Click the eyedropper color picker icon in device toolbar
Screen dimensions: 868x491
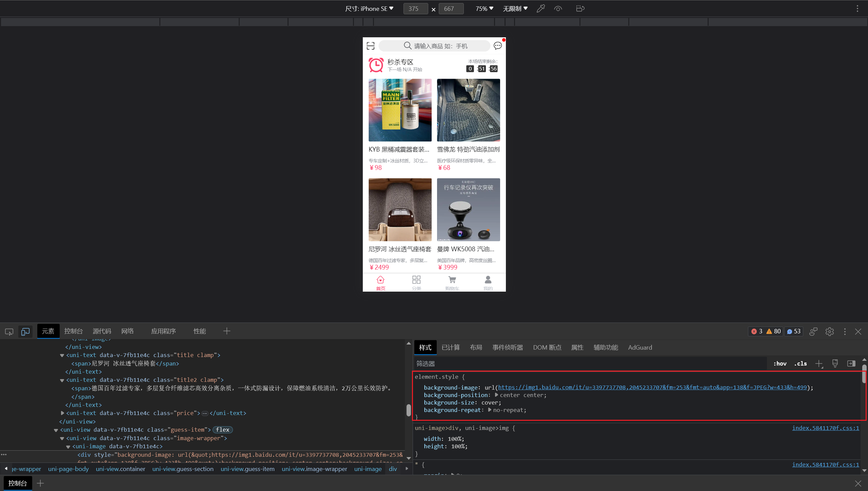point(541,8)
